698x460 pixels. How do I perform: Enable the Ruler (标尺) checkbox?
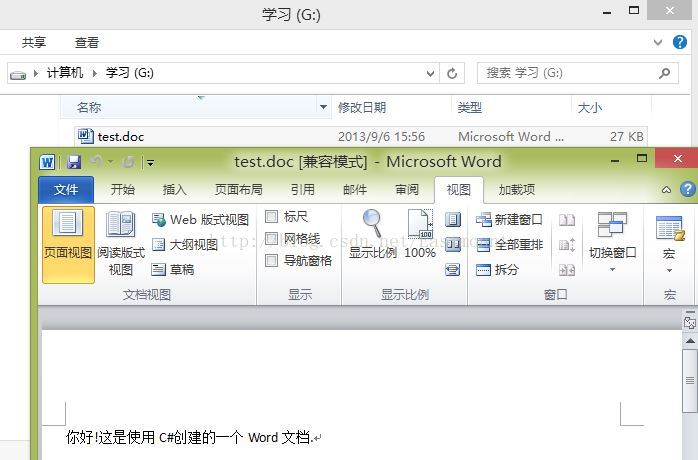coord(271,217)
